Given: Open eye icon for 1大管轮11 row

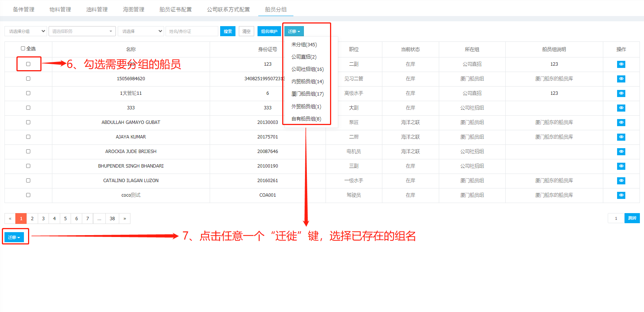Looking at the screenshot, I should [x=621, y=93].
